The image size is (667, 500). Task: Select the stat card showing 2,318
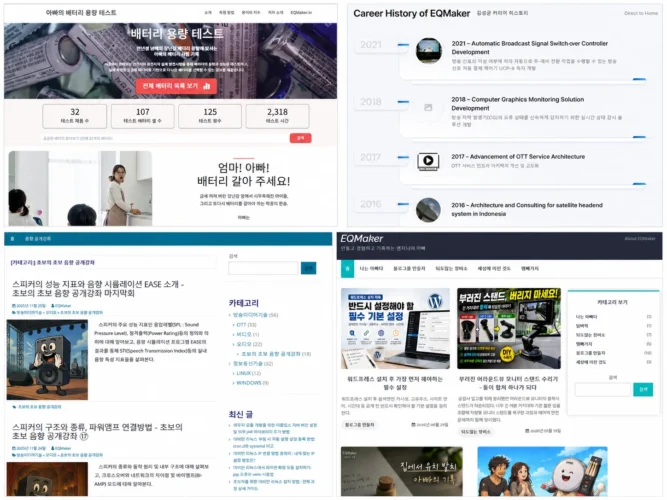277,116
